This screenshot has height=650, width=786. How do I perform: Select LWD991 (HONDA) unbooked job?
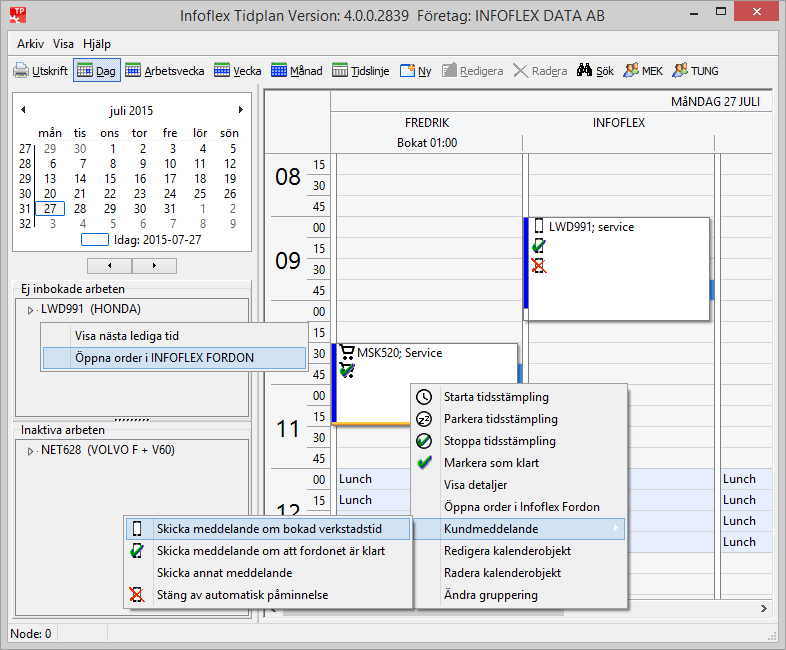pos(91,309)
